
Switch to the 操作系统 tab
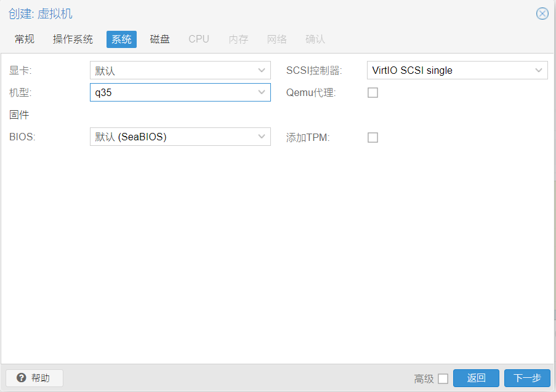point(73,39)
